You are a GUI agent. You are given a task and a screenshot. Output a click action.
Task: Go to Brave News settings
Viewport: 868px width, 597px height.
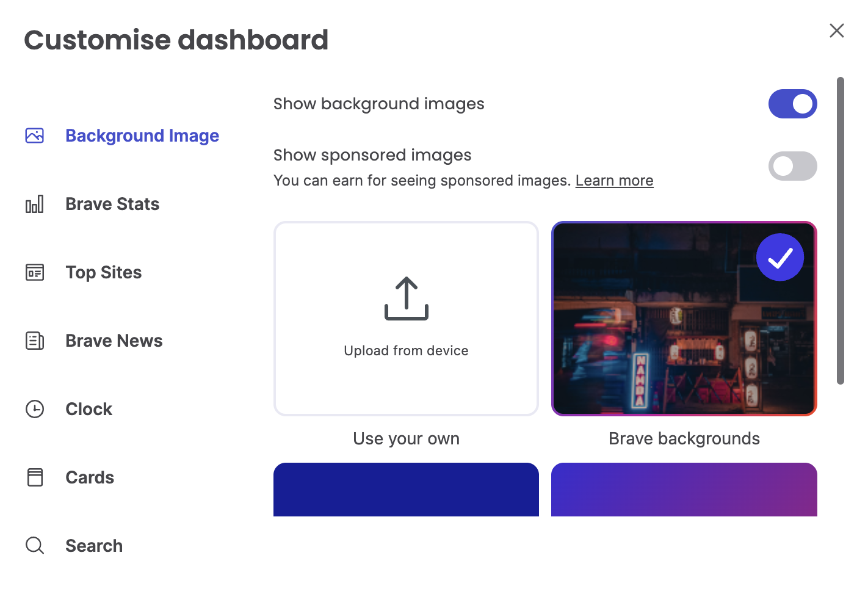114,341
